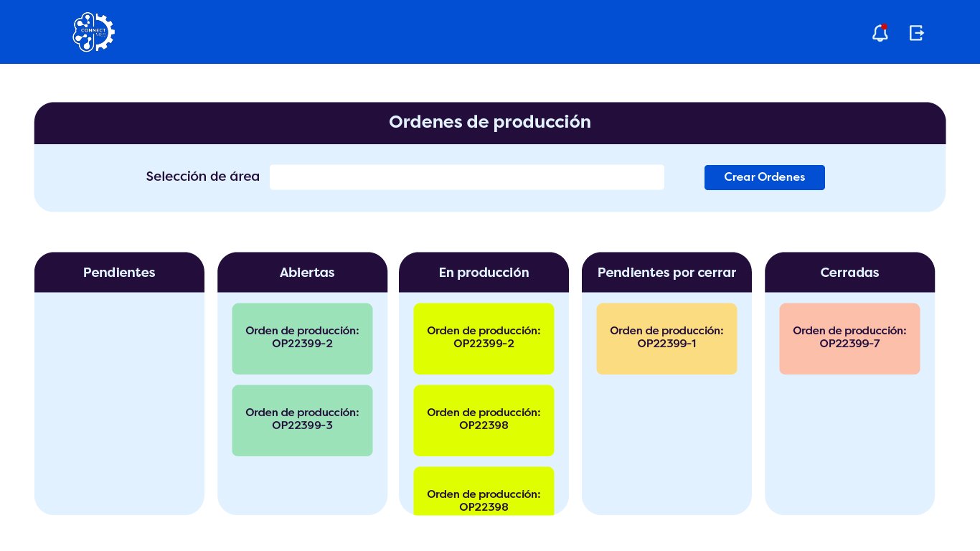Open yellow card OP22399-2 in En producción
This screenshot has width=980, height=551.
coord(484,339)
